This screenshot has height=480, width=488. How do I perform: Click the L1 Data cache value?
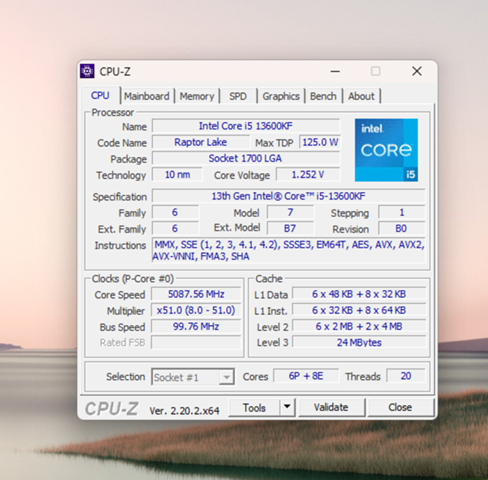click(x=359, y=294)
